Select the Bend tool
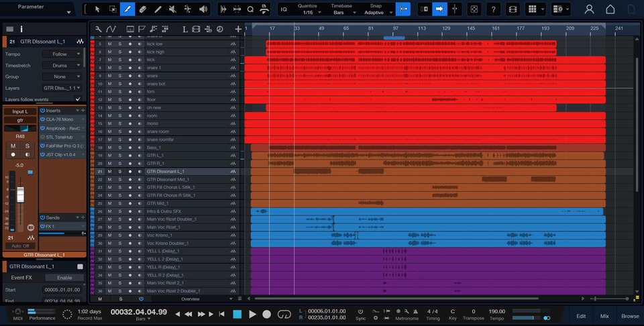The height and width of the screenshot is (326, 644). pos(188,9)
